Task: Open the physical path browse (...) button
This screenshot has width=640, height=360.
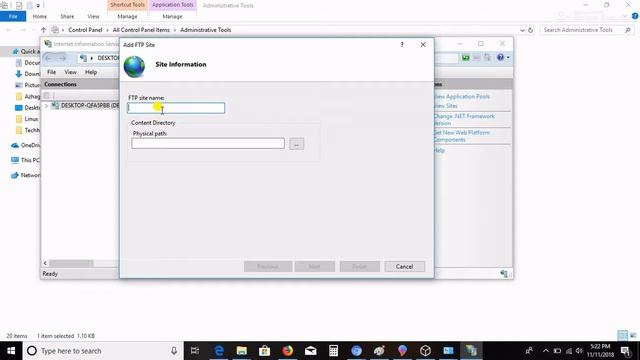Action: [297, 144]
